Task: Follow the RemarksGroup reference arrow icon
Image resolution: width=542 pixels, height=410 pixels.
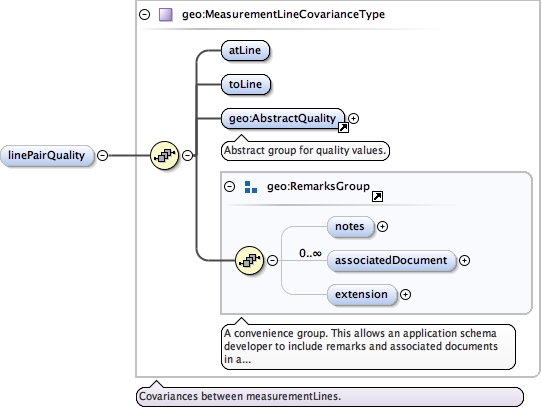Action: pos(377,197)
